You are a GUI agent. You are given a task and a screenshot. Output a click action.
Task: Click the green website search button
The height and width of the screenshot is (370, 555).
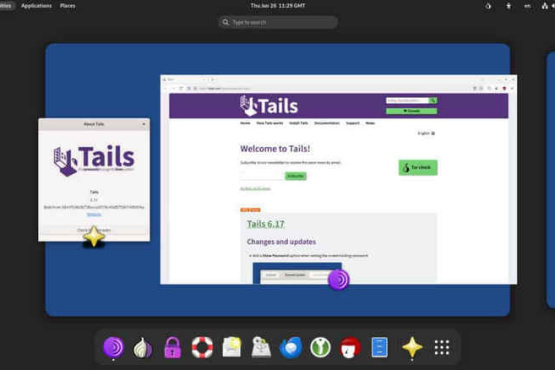[x=433, y=101]
